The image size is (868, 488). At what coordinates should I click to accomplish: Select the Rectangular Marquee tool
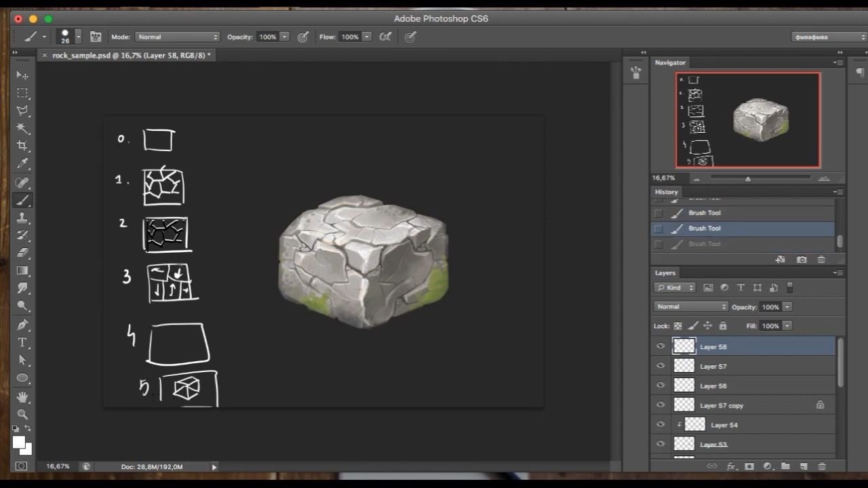coord(22,93)
